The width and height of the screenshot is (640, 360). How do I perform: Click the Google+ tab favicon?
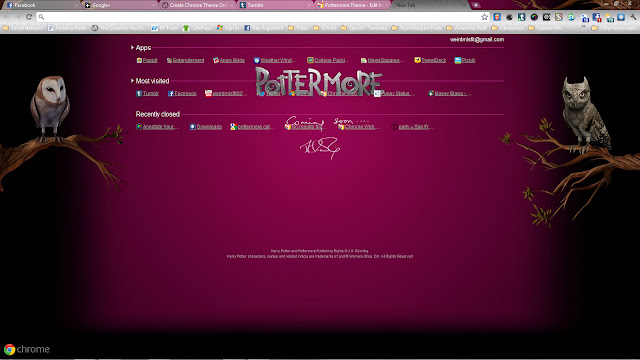87,5
